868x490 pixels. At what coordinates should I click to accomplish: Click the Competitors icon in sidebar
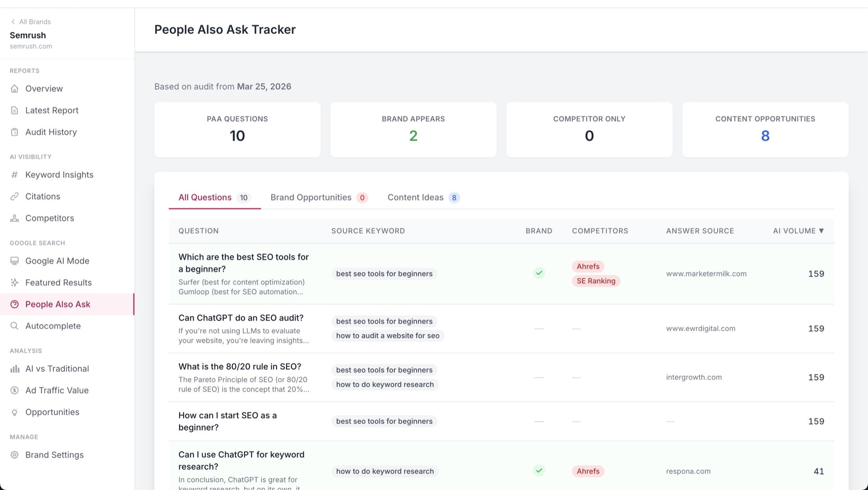(14, 218)
